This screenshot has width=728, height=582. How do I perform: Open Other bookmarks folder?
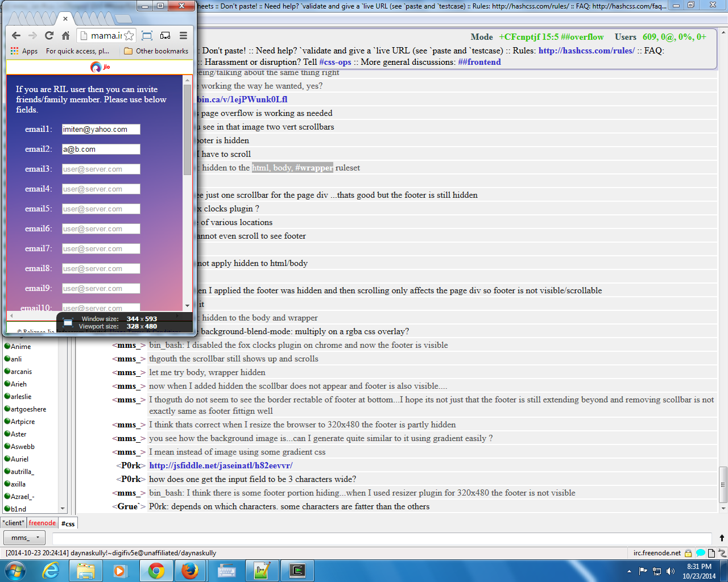tap(156, 51)
